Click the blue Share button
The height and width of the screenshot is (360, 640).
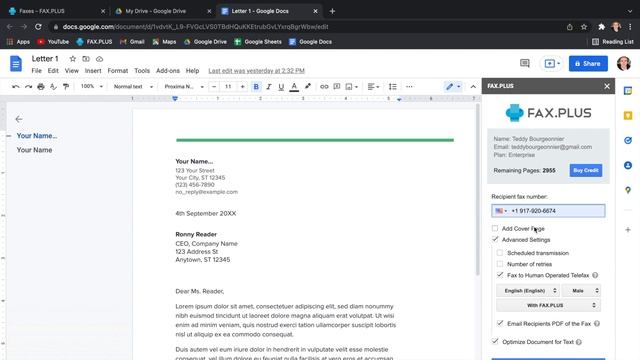(x=588, y=64)
